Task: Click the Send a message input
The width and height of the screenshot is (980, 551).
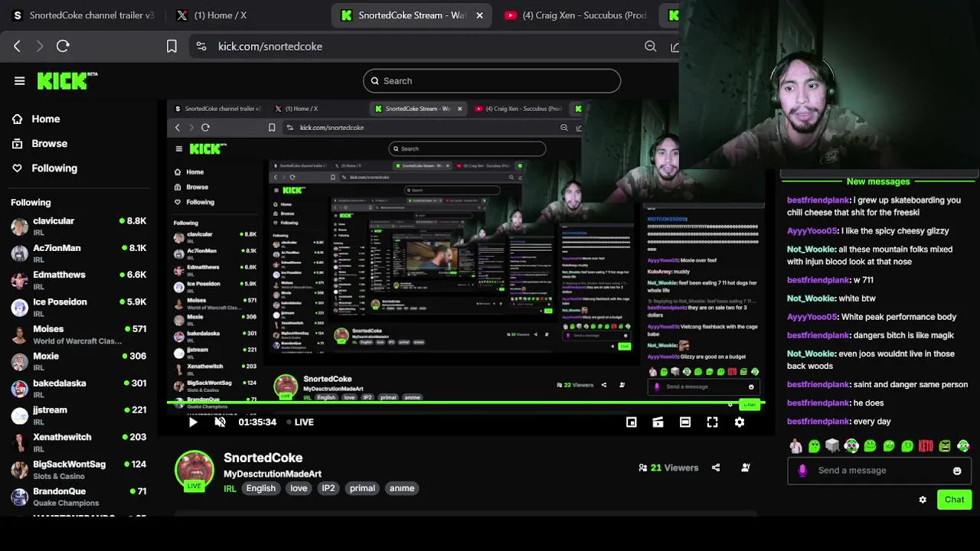Action: 879,471
